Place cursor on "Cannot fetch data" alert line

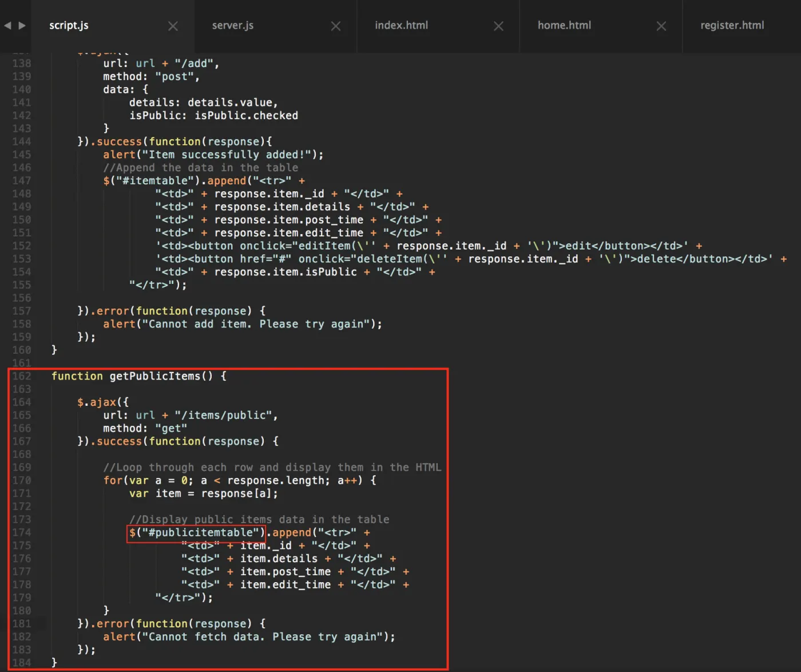click(249, 637)
